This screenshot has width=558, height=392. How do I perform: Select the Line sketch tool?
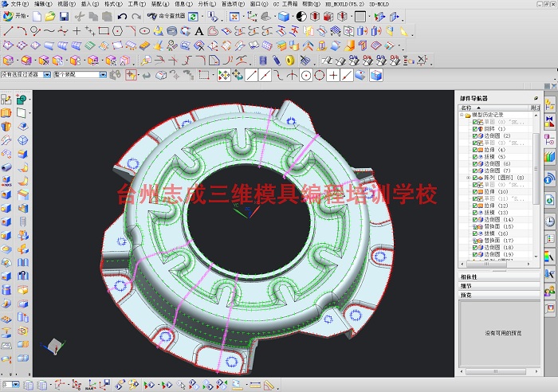tap(8, 31)
